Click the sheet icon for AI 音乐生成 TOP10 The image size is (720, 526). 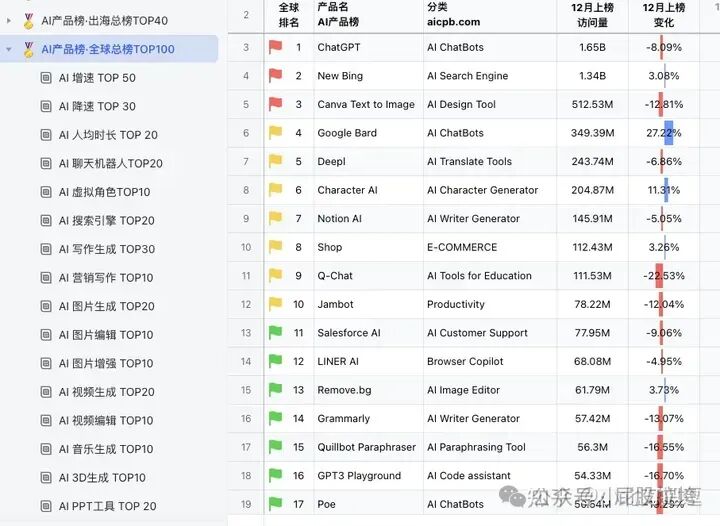(x=46, y=449)
